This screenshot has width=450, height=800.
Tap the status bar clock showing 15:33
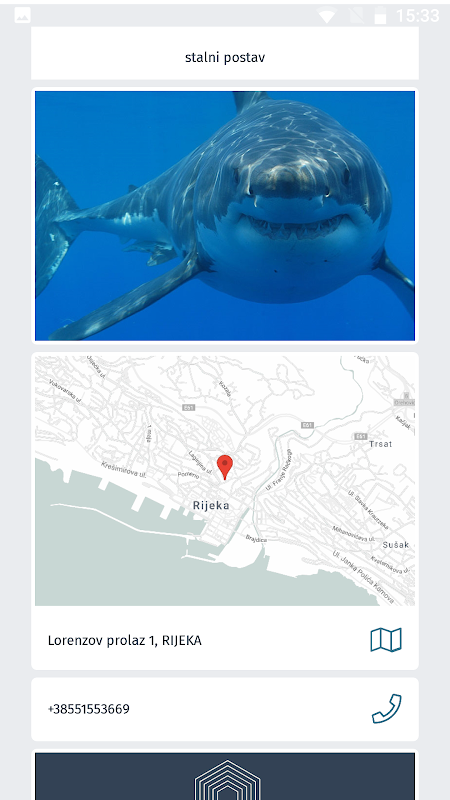pos(417,16)
